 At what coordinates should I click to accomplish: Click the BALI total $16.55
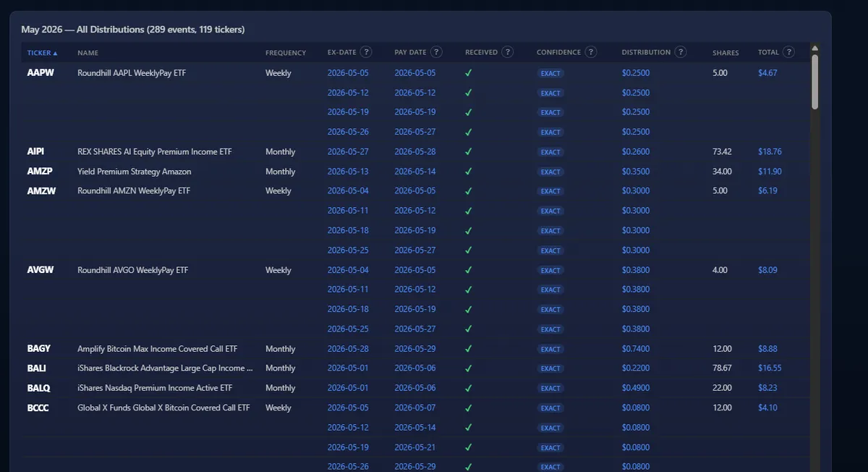pyautogui.click(x=770, y=368)
